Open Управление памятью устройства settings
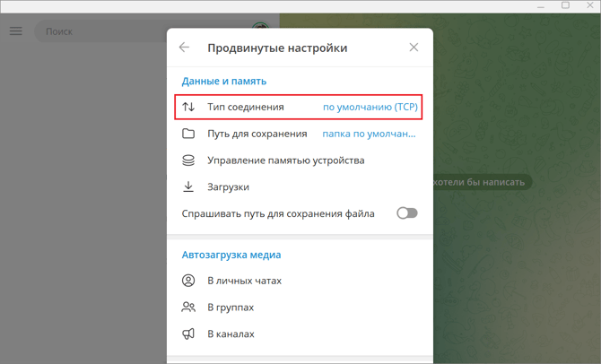The height and width of the screenshot is (364, 601). (x=285, y=160)
